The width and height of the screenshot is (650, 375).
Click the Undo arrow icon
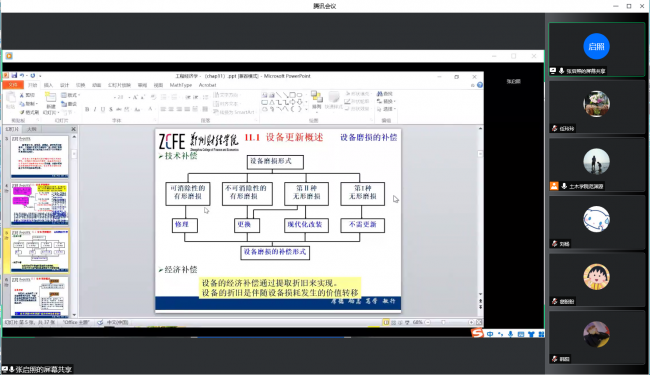coord(22,75)
